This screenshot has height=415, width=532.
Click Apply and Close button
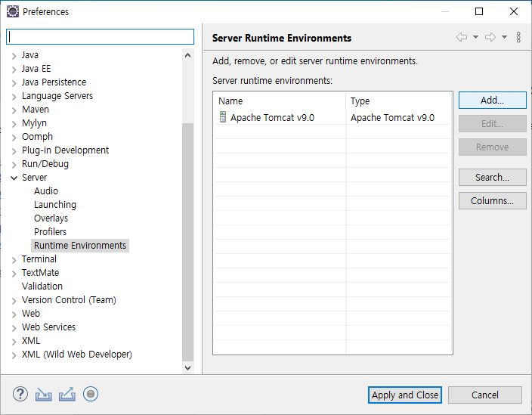coord(405,395)
